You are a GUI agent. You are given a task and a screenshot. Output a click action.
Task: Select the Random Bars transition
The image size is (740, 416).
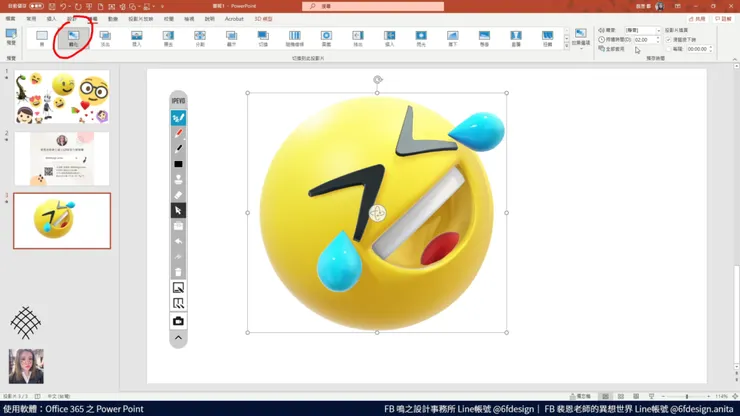click(x=294, y=38)
